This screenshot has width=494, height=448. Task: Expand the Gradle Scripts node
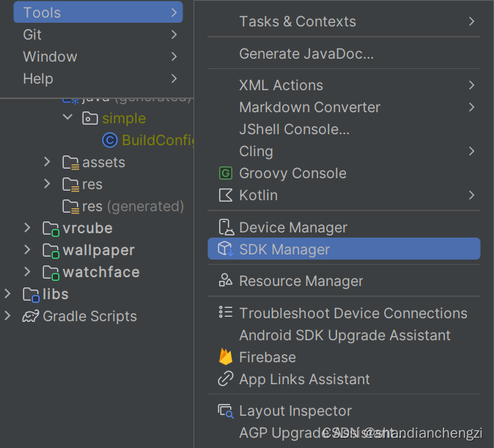[x=7, y=316]
